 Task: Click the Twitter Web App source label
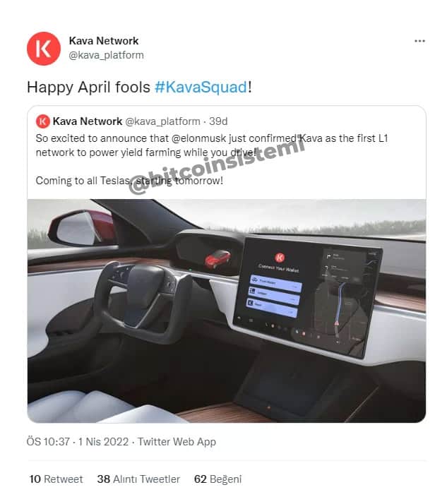(x=177, y=442)
